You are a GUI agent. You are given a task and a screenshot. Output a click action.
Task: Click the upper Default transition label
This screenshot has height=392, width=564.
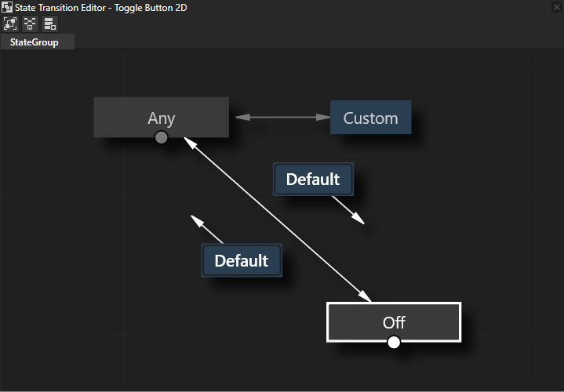pos(313,180)
